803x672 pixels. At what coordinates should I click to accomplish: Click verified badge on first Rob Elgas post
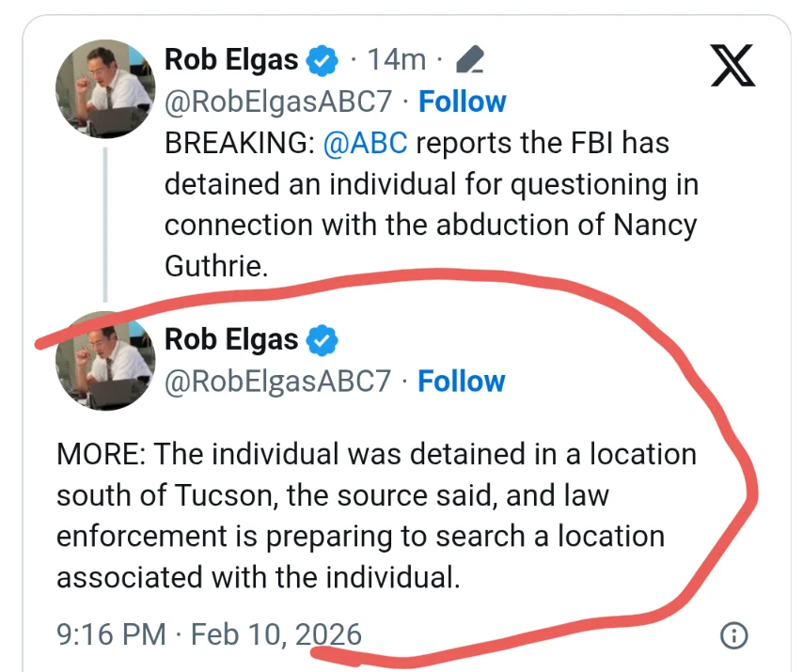point(323,61)
